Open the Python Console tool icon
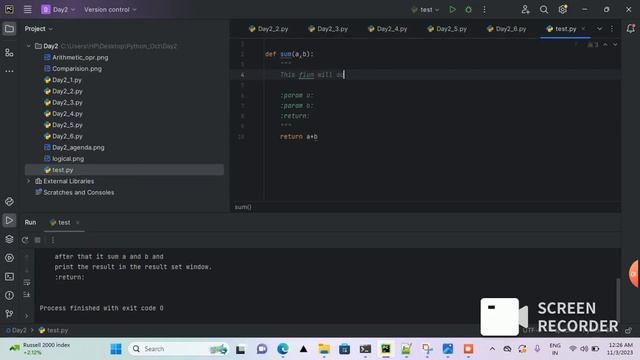 [9, 258]
